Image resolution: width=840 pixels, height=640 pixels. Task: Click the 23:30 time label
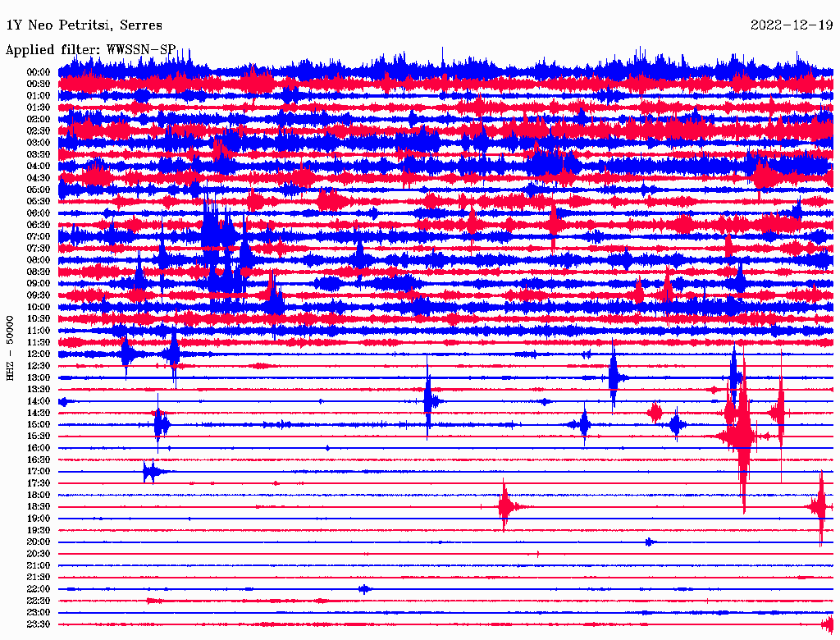pyautogui.click(x=39, y=624)
